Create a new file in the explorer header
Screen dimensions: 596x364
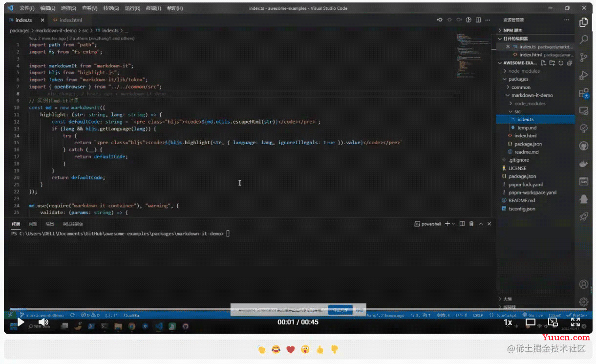tap(543, 63)
